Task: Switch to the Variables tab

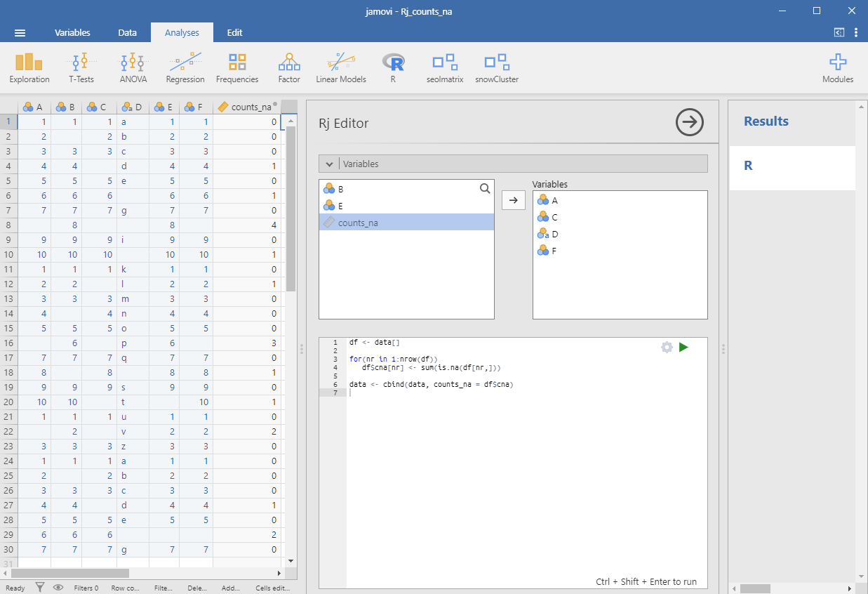Action: pos(72,32)
